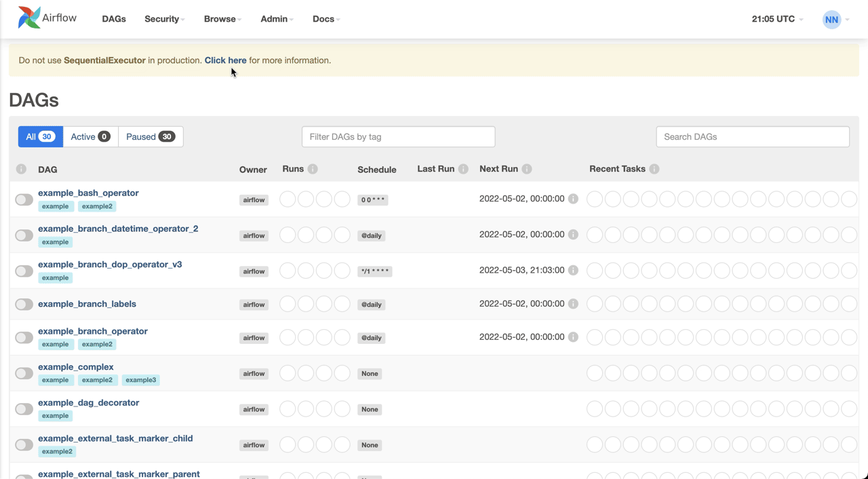This screenshot has width=868, height=479.
Task: Show info icon beside Recent Tasks header
Action: pyautogui.click(x=654, y=169)
